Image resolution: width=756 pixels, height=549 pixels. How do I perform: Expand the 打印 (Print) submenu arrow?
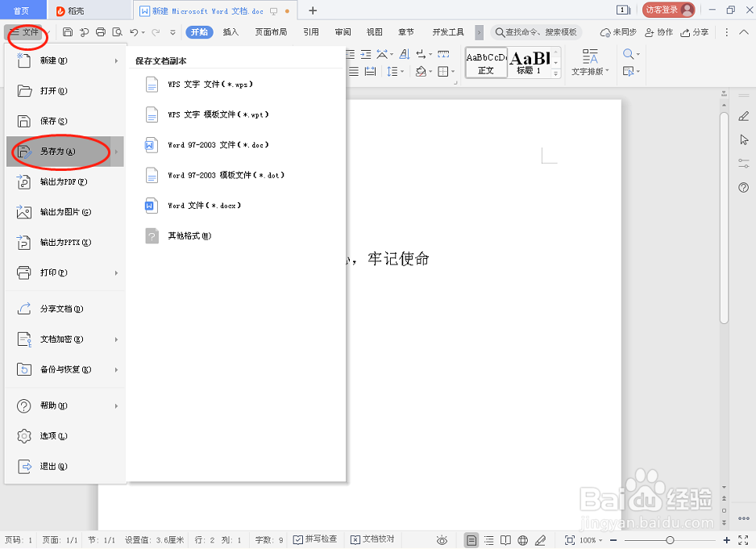coord(116,273)
